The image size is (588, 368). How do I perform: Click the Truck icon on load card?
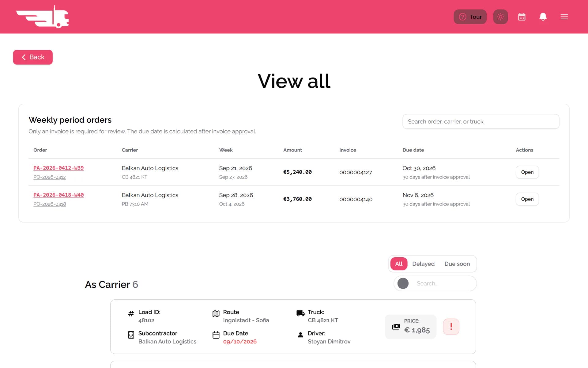pyautogui.click(x=300, y=313)
